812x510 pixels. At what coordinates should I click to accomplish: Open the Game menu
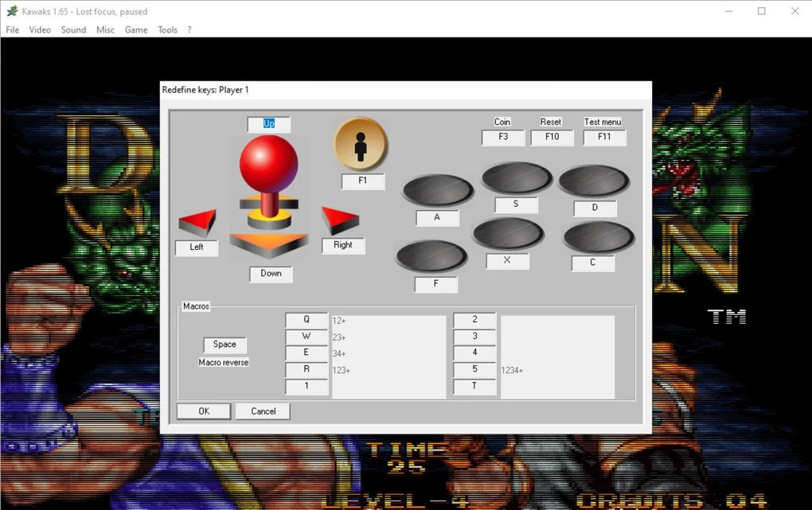[x=136, y=30]
